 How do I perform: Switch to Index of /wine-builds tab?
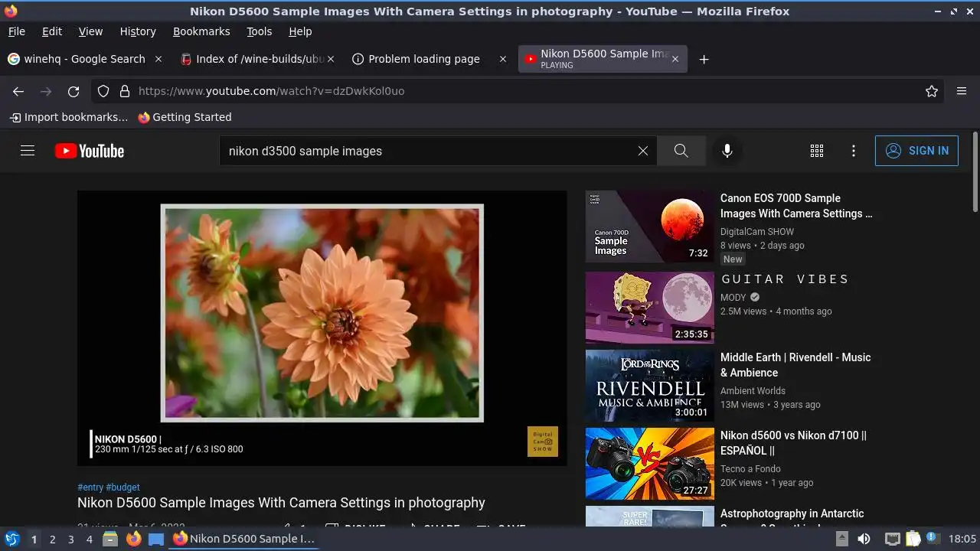click(x=258, y=59)
